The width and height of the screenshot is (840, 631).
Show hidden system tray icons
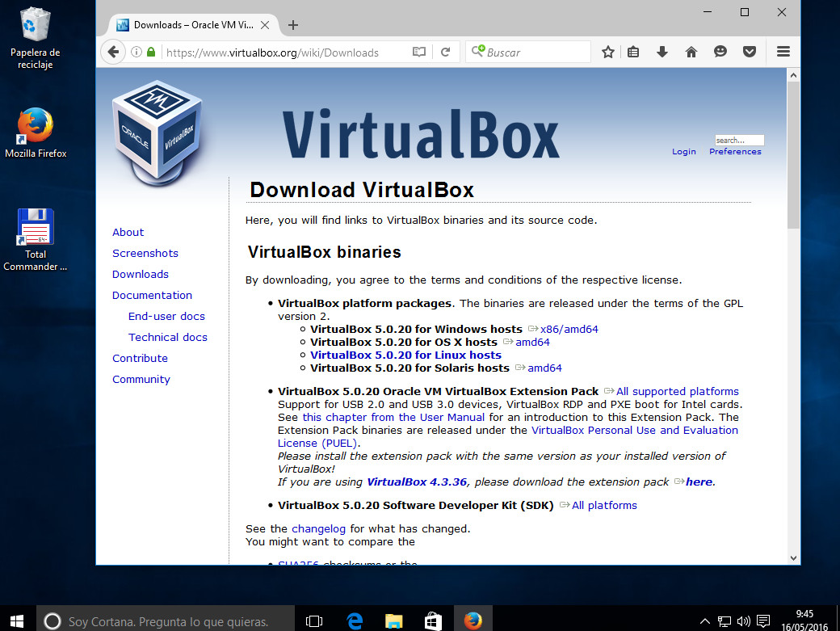click(705, 621)
